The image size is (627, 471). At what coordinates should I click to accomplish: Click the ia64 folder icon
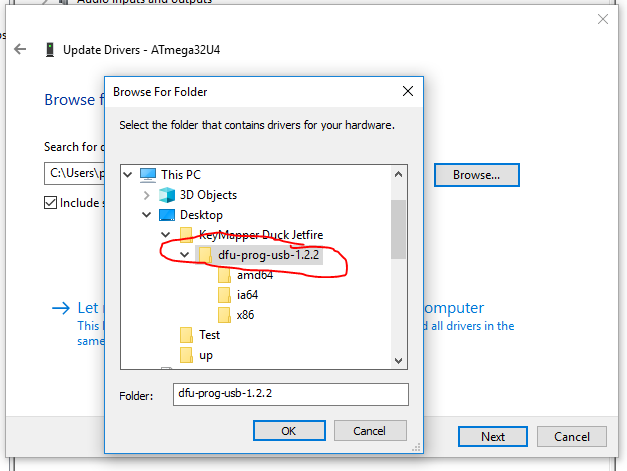(x=224, y=295)
